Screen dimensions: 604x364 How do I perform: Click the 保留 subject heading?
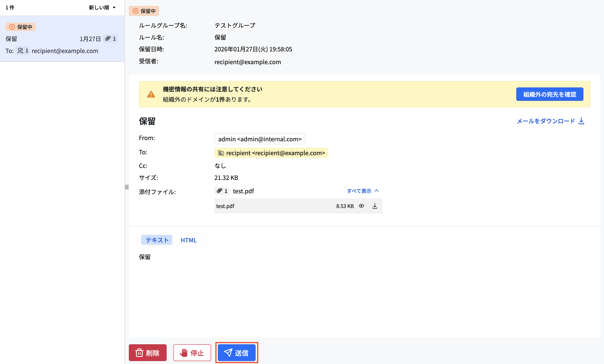[x=147, y=121]
